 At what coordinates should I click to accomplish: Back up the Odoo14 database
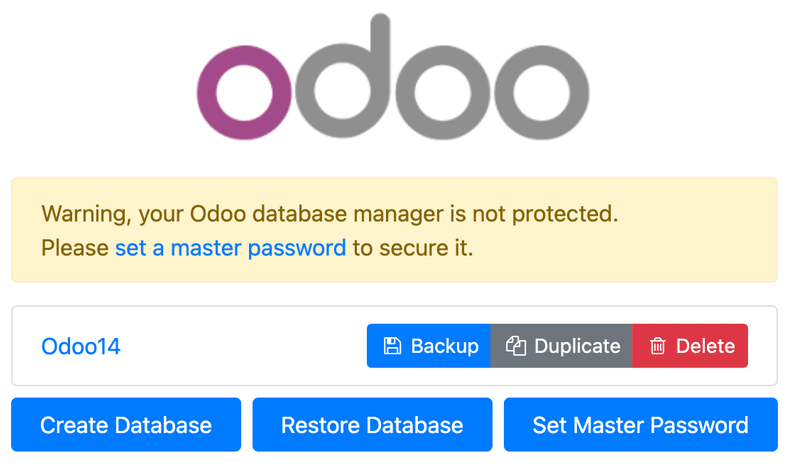429,346
